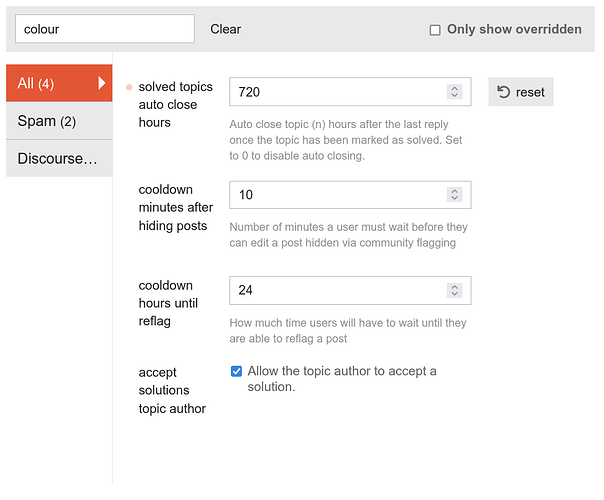604x500 pixels.
Task: Enable Only show overridden checkbox
Action: (435, 30)
